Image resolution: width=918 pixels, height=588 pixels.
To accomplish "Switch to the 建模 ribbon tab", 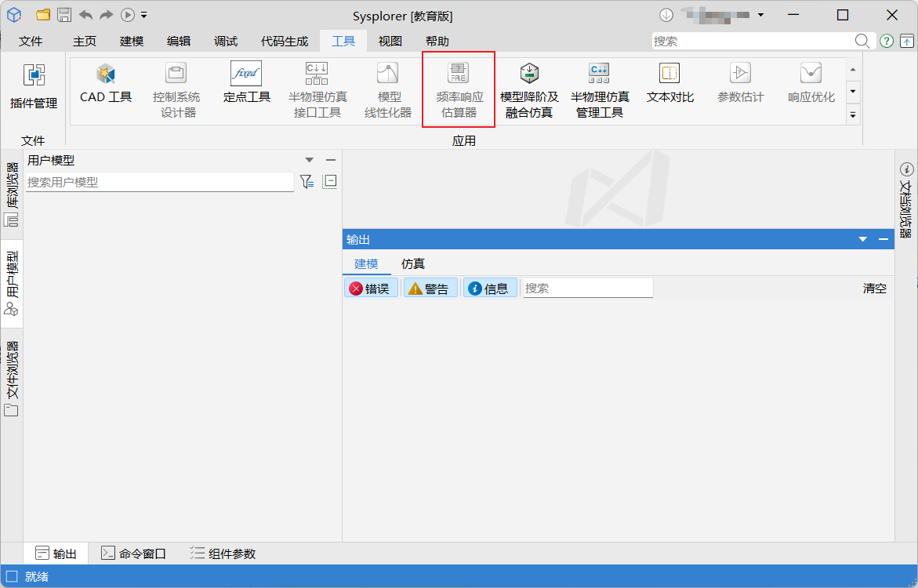I will pos(132,41).
